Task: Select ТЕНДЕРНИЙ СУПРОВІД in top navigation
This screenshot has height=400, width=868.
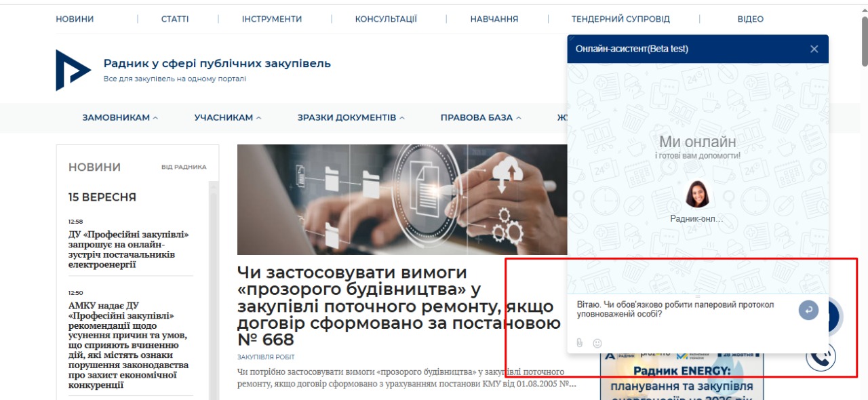Action: tap(620, 19)
